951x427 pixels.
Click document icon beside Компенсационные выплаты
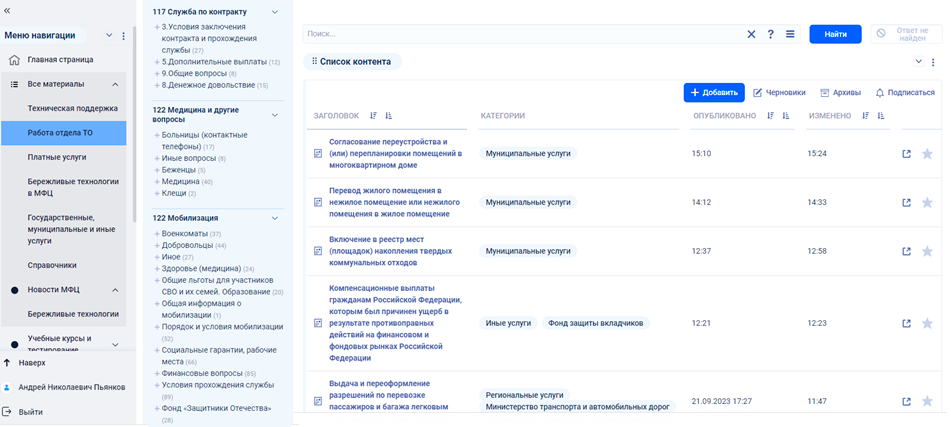[x=317, y=323]
